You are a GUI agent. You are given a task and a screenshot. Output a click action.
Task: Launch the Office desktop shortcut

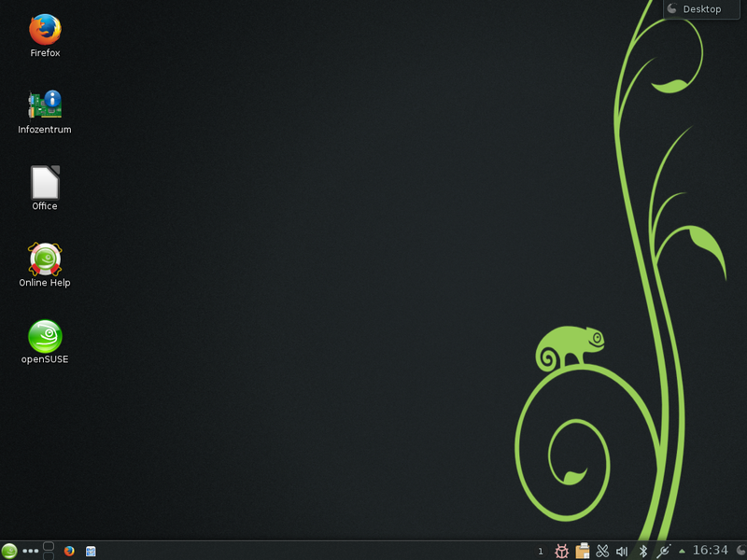click(x=44, y=183)
